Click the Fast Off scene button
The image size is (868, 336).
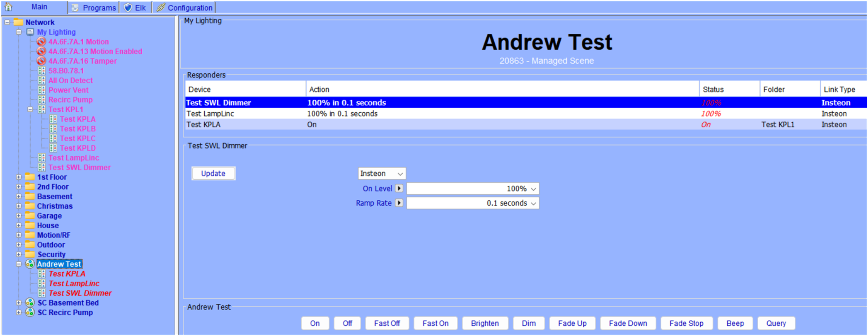pyautogui.click(x=387, y=323)
